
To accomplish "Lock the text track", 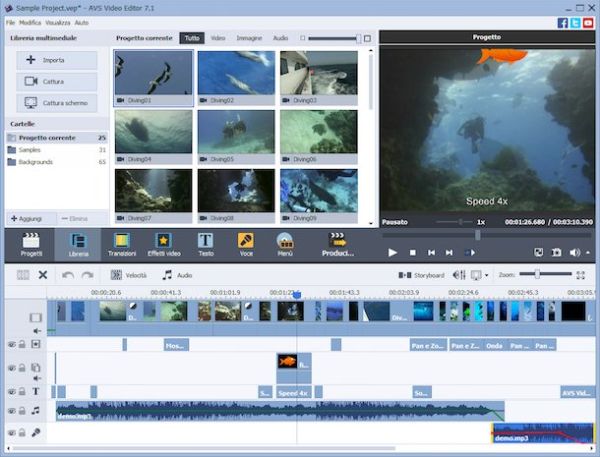I will click(x=22, y=391).
